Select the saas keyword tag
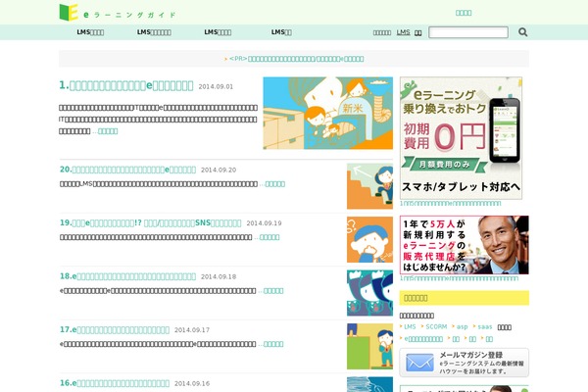This screenshot has height=392, width=588. pos(485,327)
